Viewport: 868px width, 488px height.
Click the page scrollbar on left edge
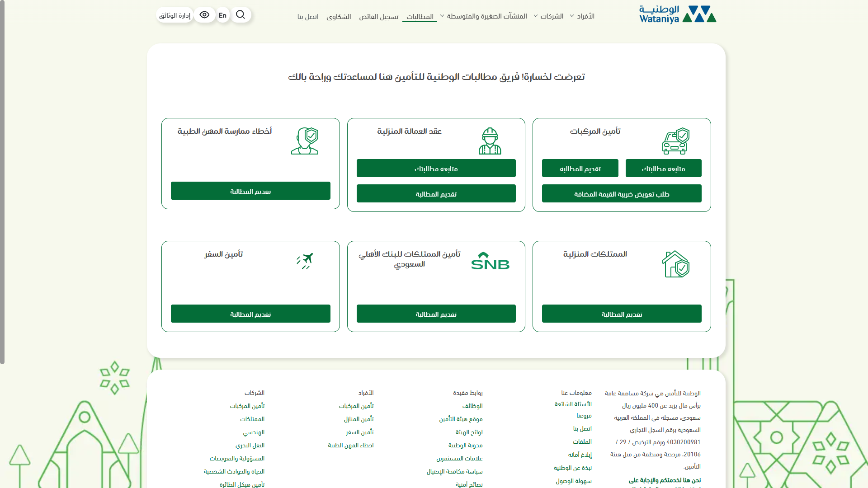click(2, 182)
